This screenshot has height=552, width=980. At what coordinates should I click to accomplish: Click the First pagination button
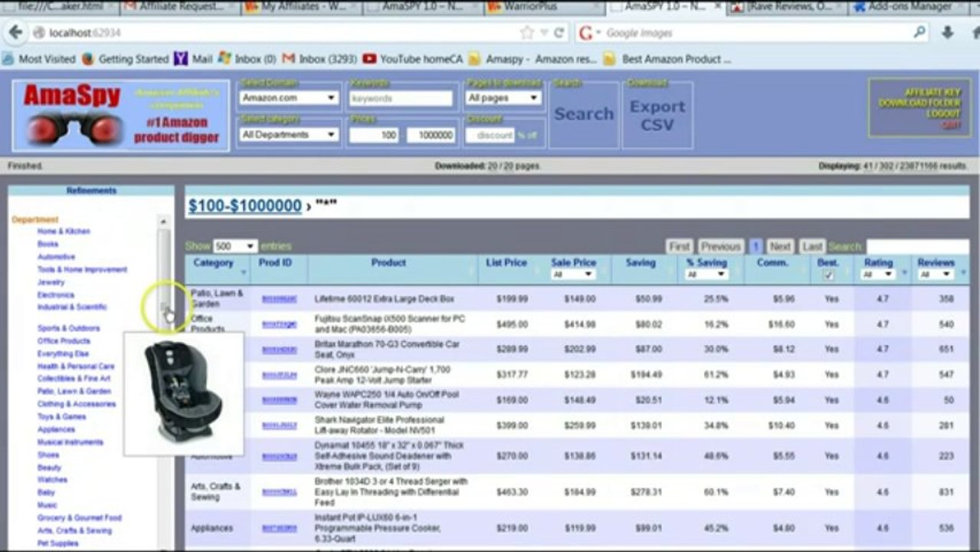[679, 247]
